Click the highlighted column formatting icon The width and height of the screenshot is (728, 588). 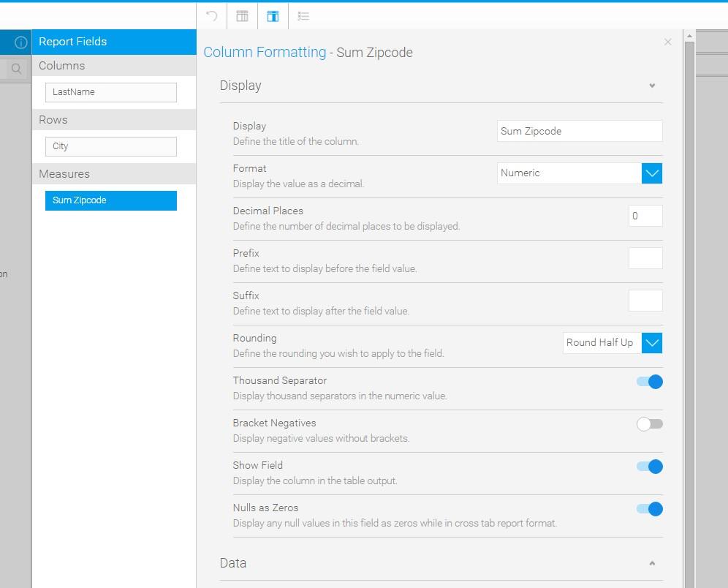pos(273,16)
